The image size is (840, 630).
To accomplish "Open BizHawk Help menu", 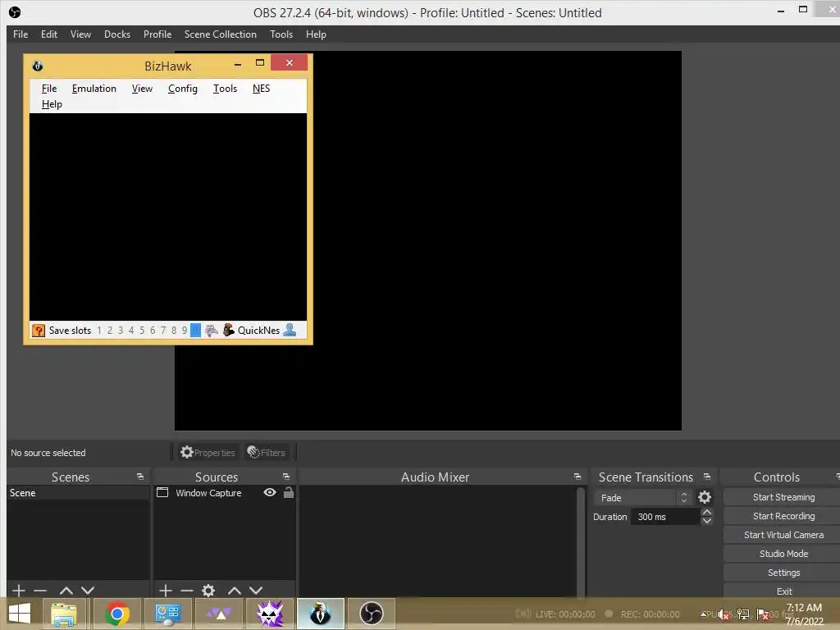I will tap(52, 104).
